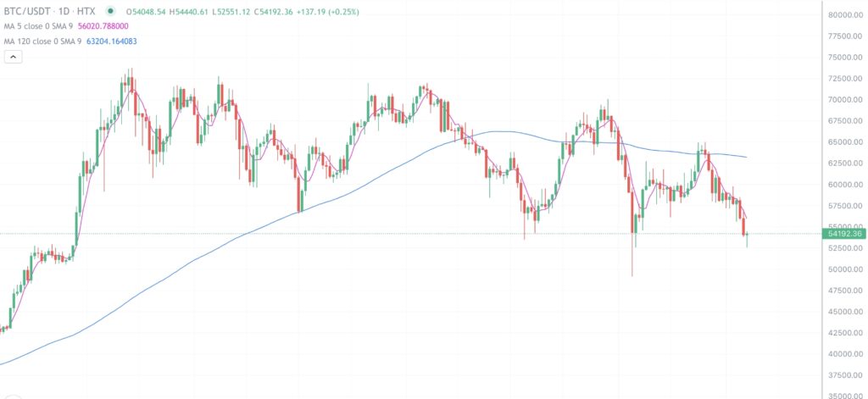
Task: Click the latest candlestick at chart's right edge
Action: coord(747,236)
